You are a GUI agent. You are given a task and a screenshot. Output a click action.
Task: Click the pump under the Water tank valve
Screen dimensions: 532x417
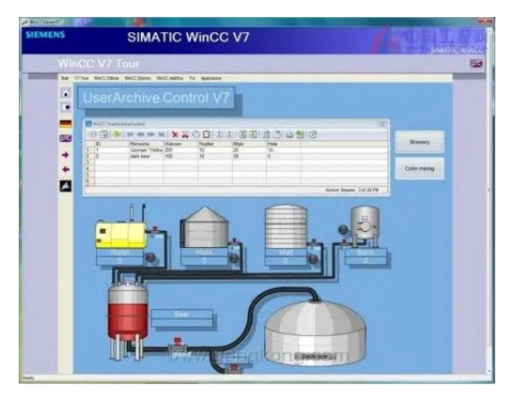tap(150, 258)
